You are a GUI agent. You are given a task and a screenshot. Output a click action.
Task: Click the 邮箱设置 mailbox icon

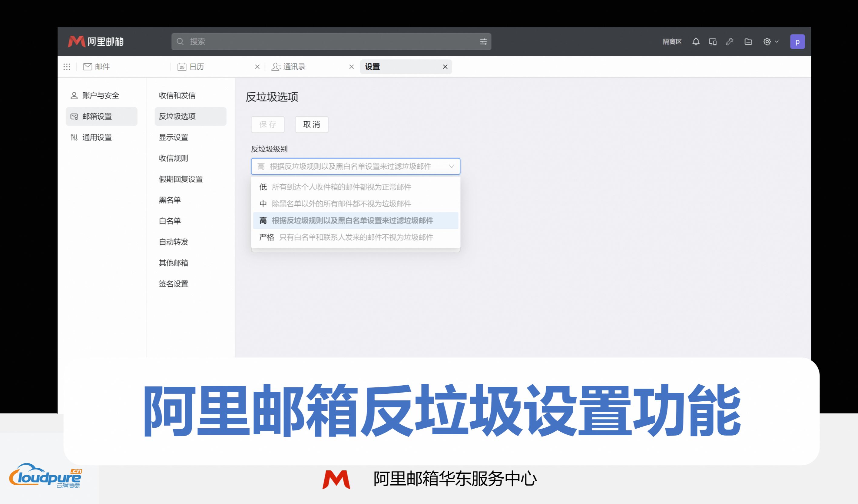point(74,117)
